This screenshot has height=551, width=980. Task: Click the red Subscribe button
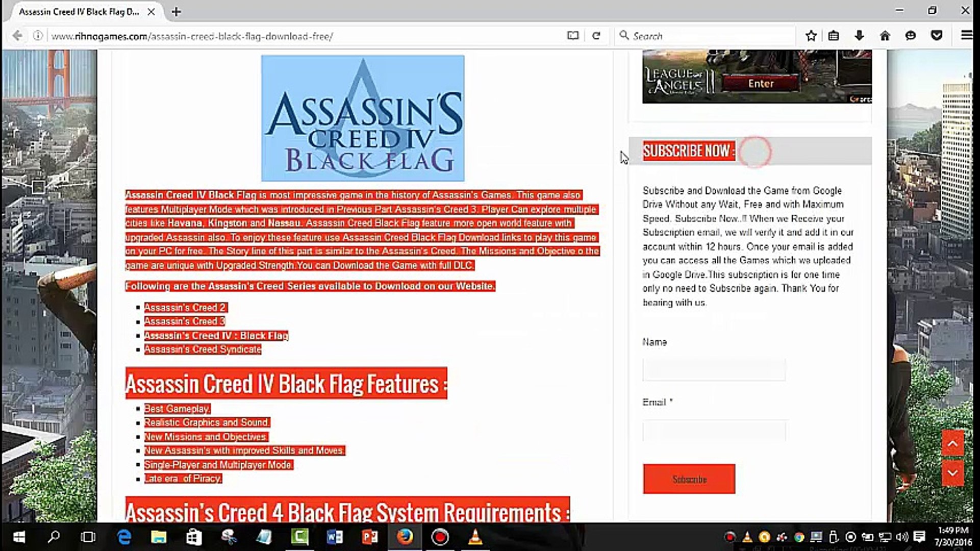point(689,479)
